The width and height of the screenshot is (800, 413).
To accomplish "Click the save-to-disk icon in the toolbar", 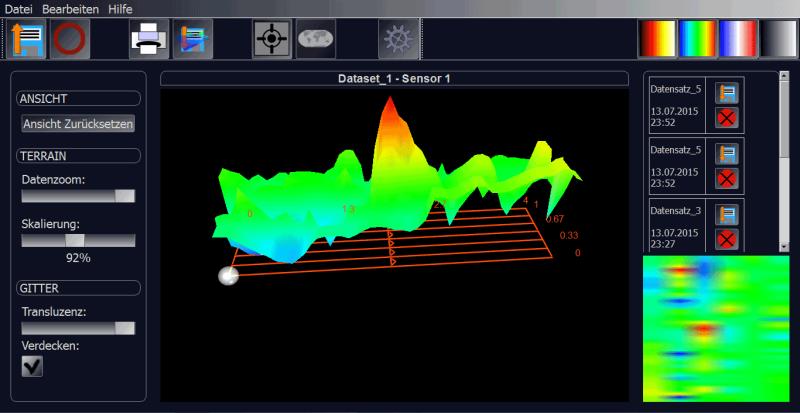I will click(x=27, y=39).
